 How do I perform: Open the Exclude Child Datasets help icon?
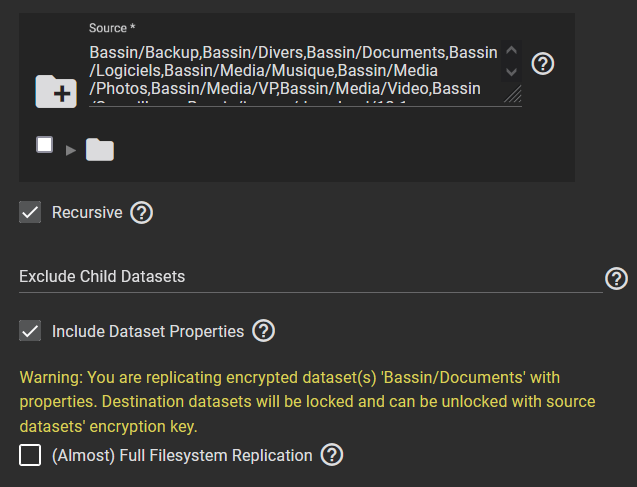point(616,278)
